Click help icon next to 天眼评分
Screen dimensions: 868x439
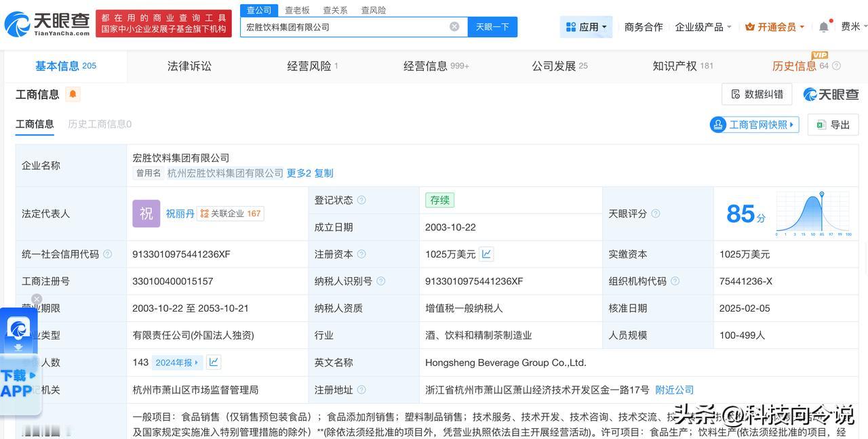(656, 213)
